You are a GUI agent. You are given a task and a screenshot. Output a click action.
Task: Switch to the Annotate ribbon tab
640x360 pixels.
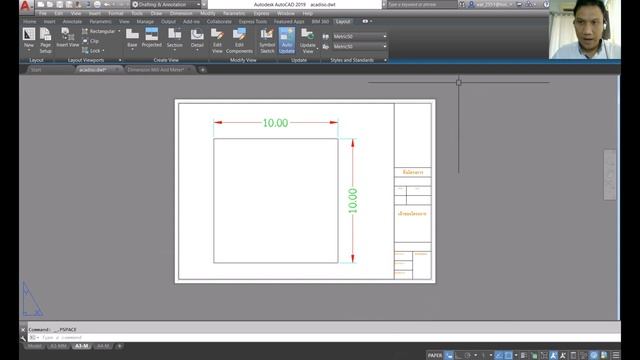click(72, 22)
